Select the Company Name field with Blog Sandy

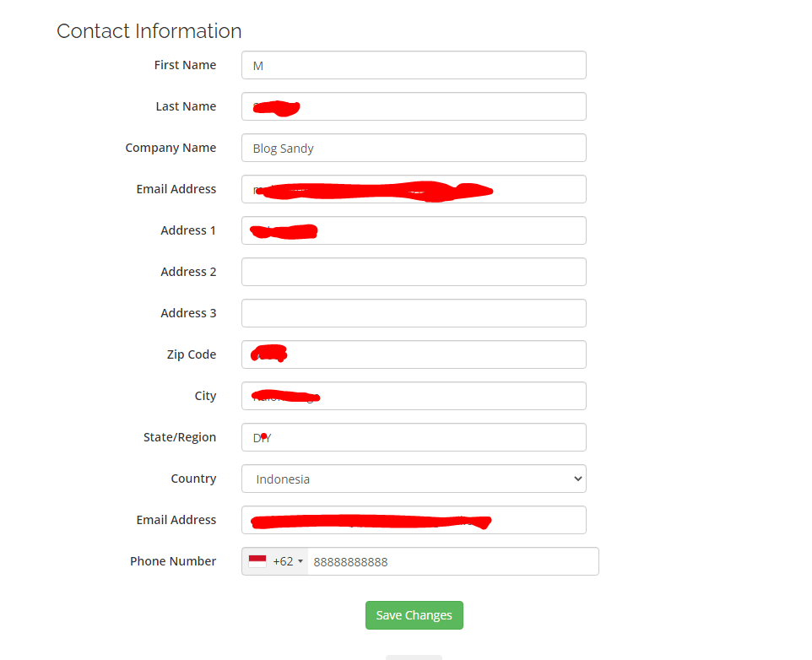tap(414, 148)
